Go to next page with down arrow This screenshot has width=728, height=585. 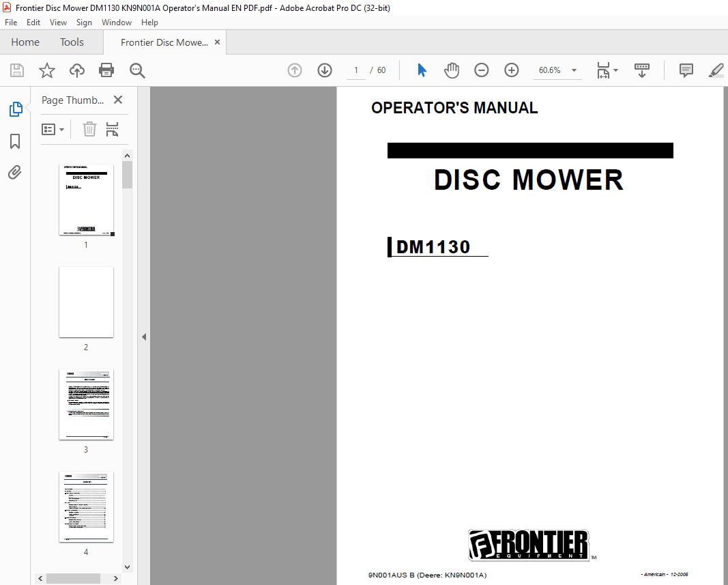[x=324, y=70]
